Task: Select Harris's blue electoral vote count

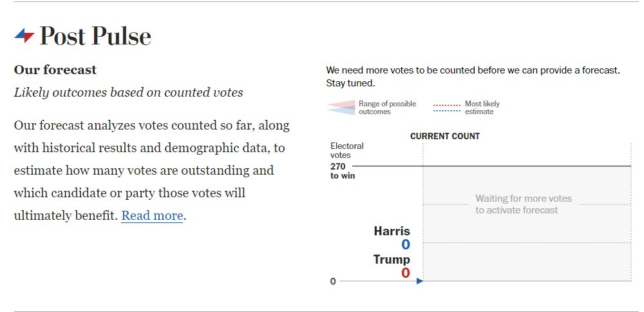Action: [x=405, y=244]
